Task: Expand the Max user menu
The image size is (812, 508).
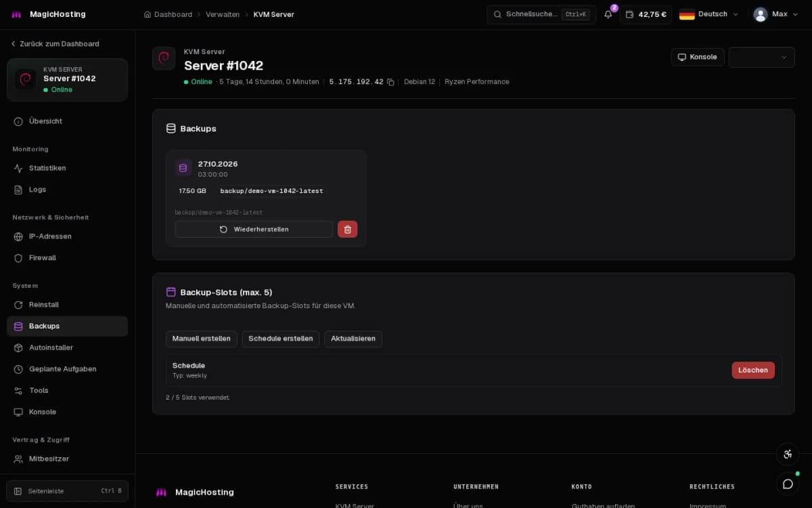Action: pos(775,14)
